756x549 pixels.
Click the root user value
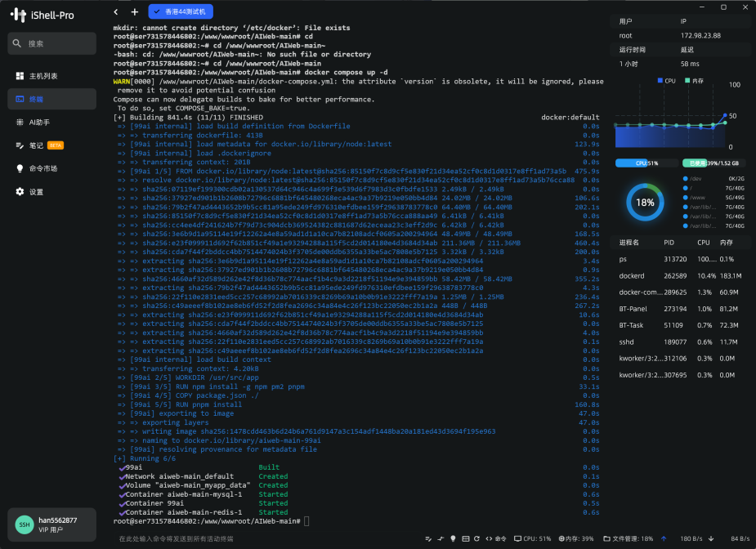point(625,35)
